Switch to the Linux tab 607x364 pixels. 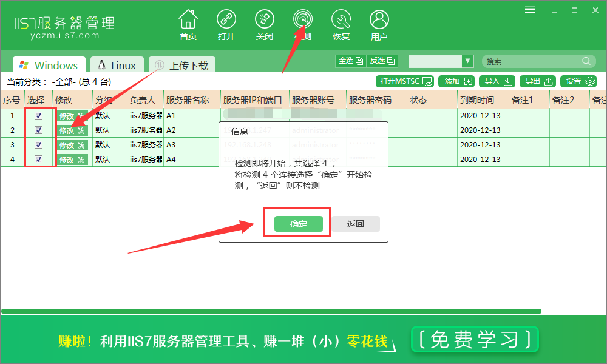tap(117, 65)
